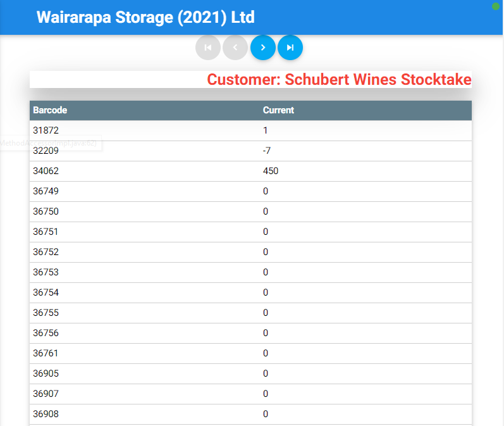Screen dimensions: 504x426
Task: Click the Barcode column header
Action: pos(50,110)
